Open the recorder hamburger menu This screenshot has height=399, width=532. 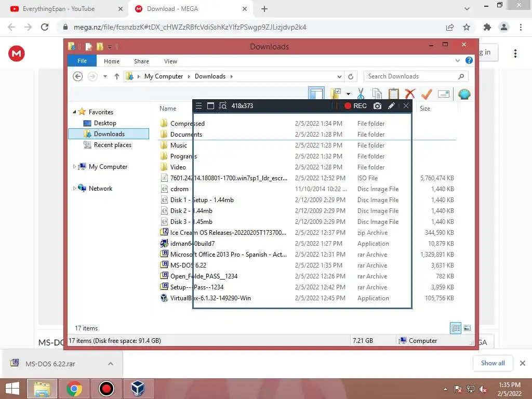[x=199, y=106]
